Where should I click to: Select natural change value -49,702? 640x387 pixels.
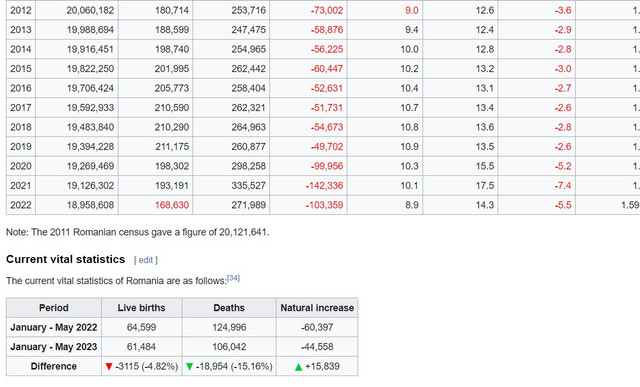coord(327,147)
